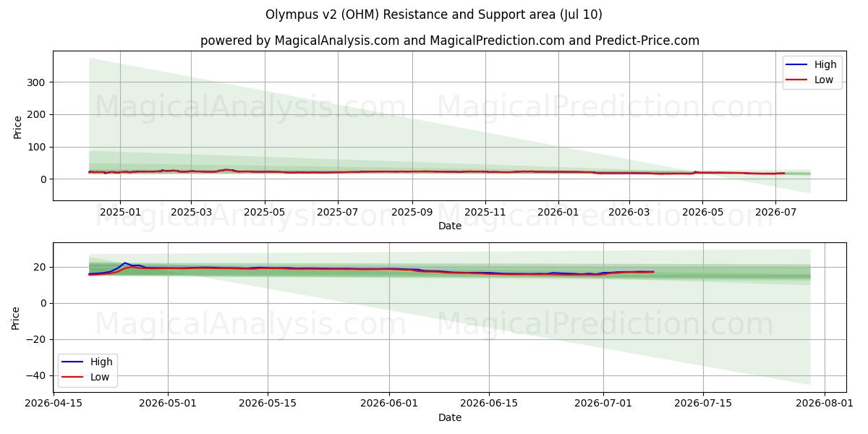Click the top chart x-axis label '2025-11'

pyautogui.click(x=485, y=213)
